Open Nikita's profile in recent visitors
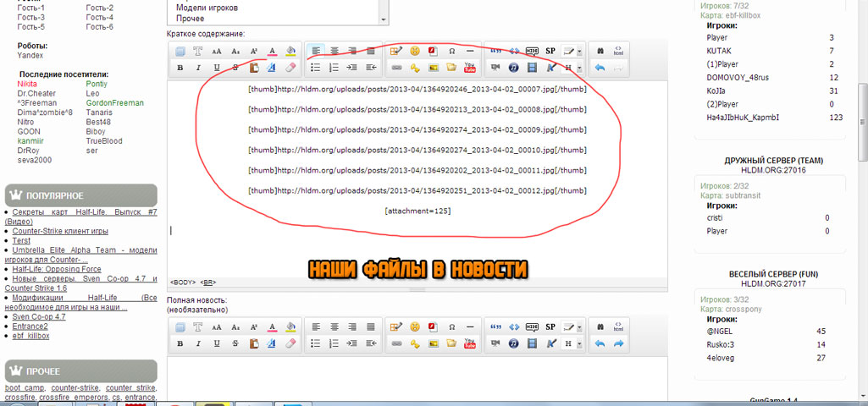The image size is (868, 406). (x=27, y=84)
